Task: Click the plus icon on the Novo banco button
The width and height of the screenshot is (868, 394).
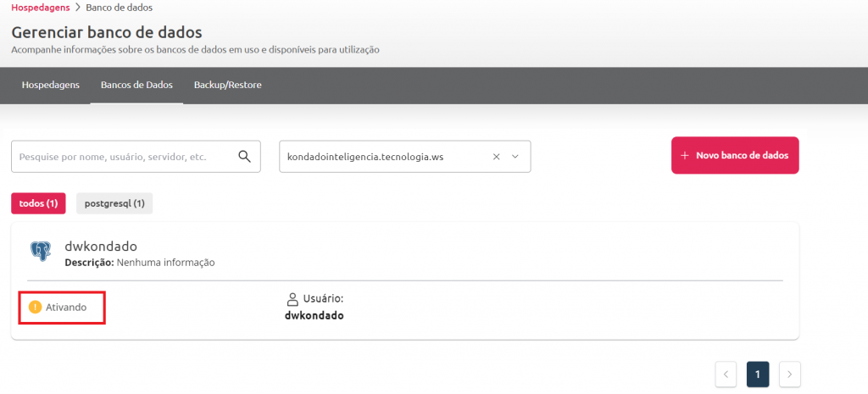Action: tap(685, 156)
